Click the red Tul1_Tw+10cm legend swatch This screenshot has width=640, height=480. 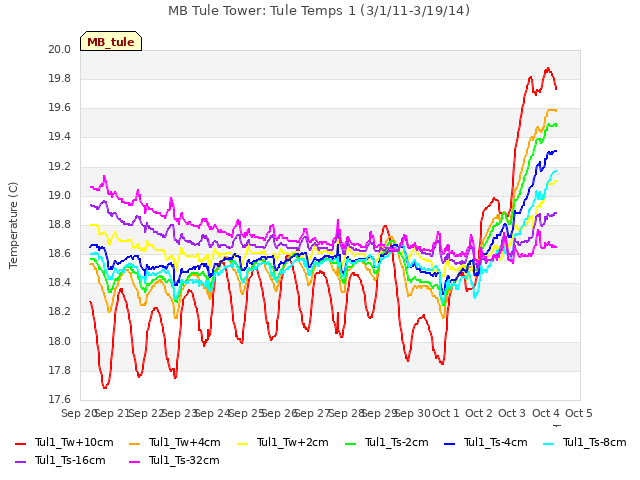[20, 444]
